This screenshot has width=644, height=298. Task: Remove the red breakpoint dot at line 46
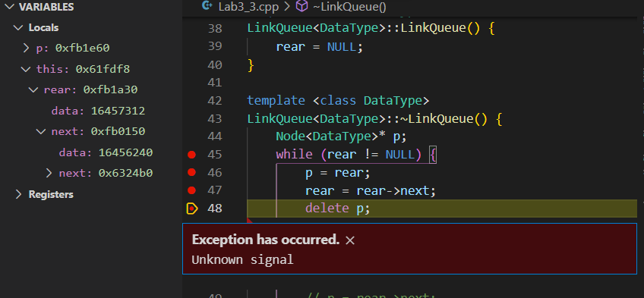click(191, 173)
